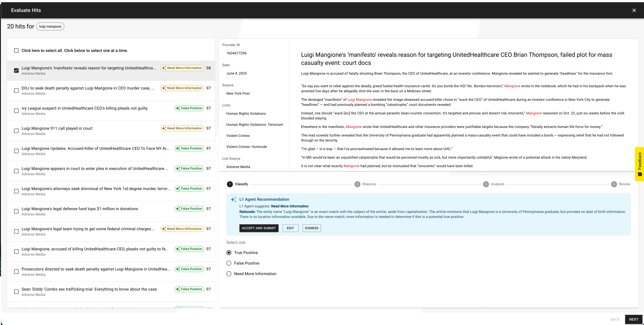This screenshot has height=325, width=644.
Task: Toggle the select all hits checkbox
Action: [x=16, y=51]
